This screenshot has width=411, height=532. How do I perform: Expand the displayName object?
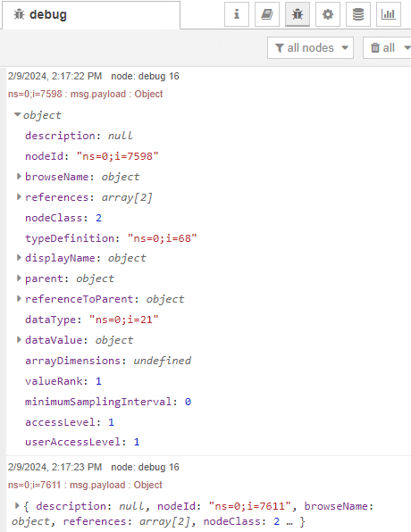19,258
